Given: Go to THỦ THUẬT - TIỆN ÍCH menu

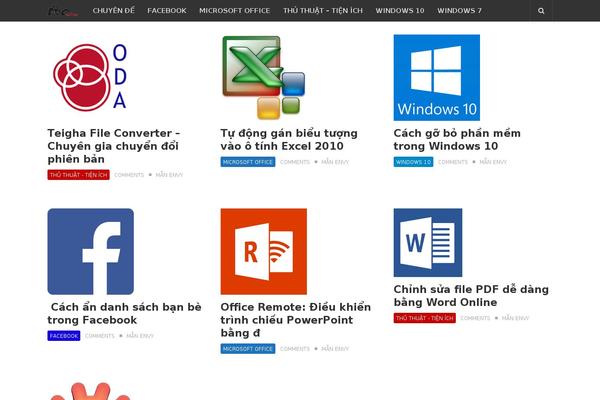Looking at the screenshot, I should click(x=323, y=11).
